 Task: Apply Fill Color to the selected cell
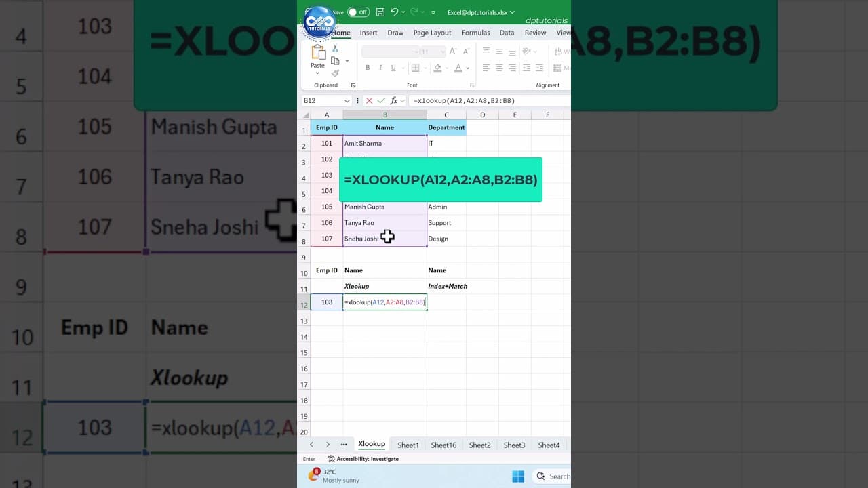(x=439, y=68)
